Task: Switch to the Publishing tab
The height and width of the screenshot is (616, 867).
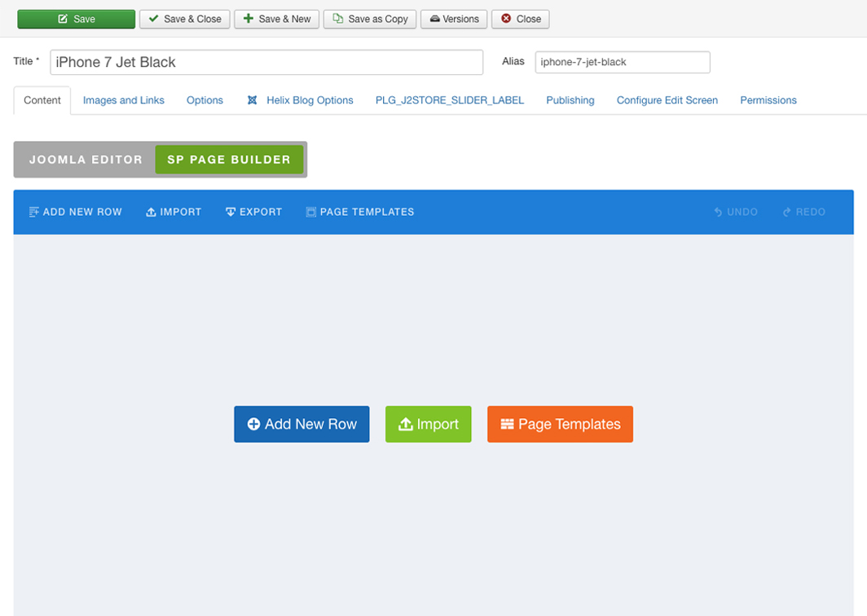Action: click(570, 100)
